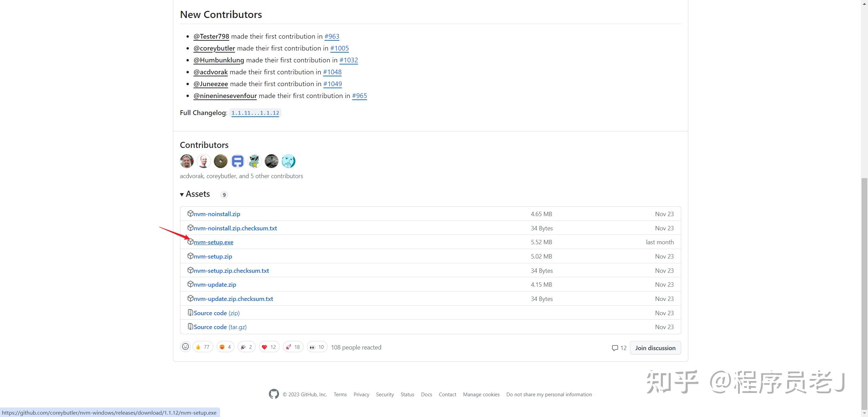Click the rocket reaction with 18
The height and width of the screenshot is (417, 868).
(x=293, y=347)
